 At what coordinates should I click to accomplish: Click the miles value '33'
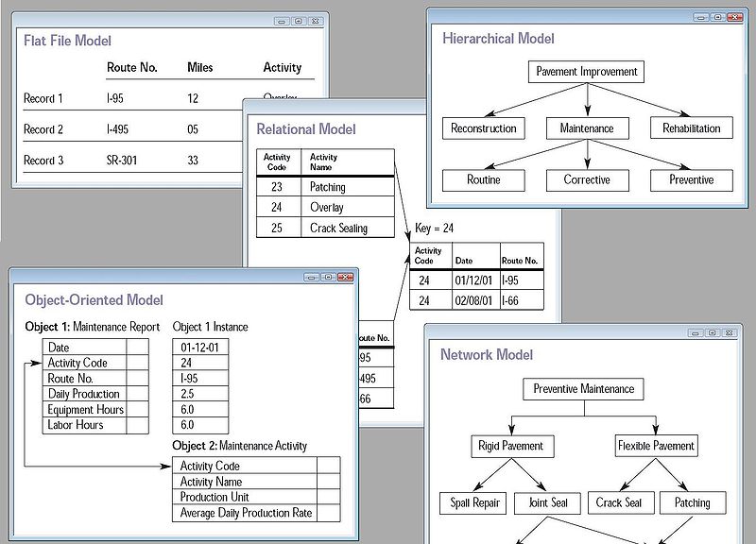pyautogui.click(x=193, y=160)
